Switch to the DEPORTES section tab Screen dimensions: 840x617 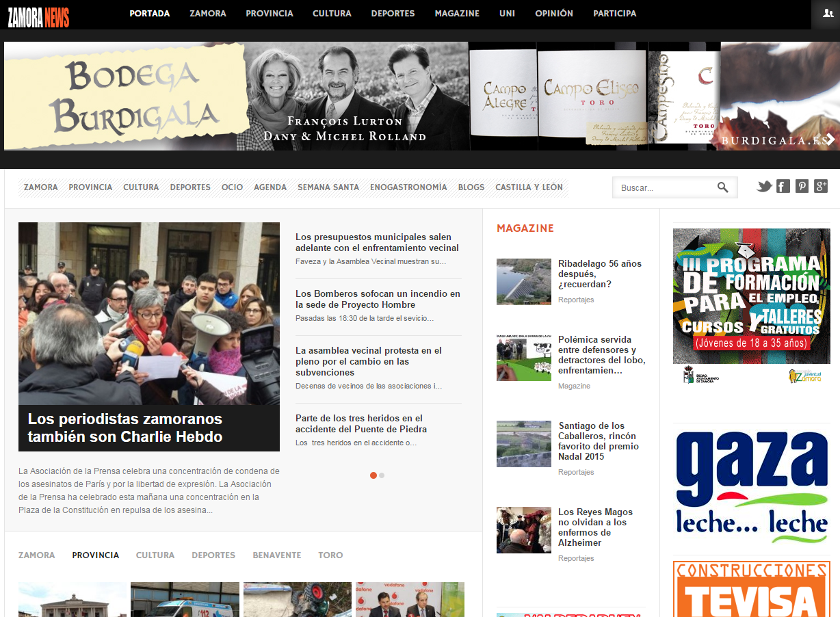[x=213, y=555]
